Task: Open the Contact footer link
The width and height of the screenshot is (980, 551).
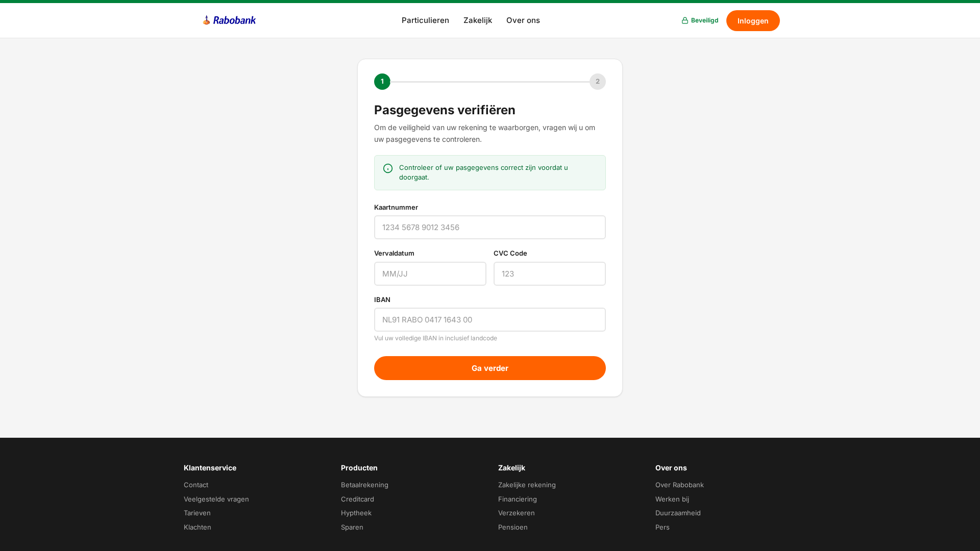Action: click(x=196, y=485)
